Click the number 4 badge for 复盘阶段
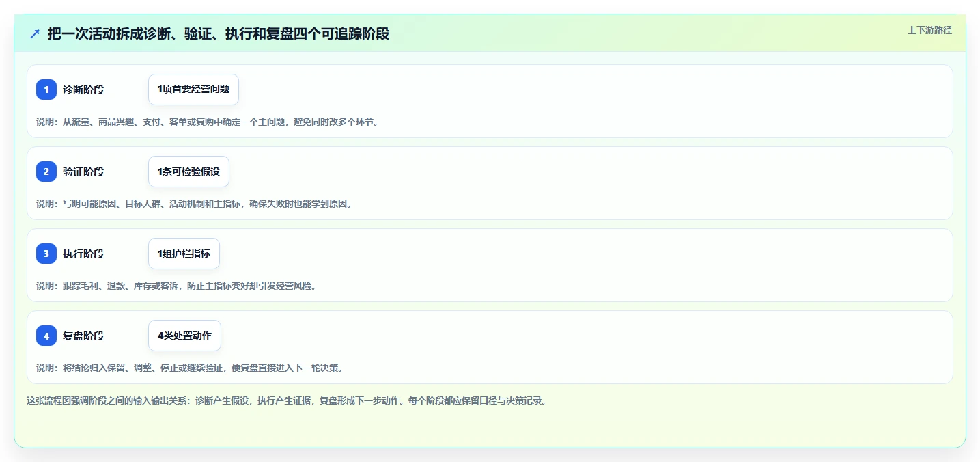The width and height of the screenshot is (980, 462). click(46, 336)
